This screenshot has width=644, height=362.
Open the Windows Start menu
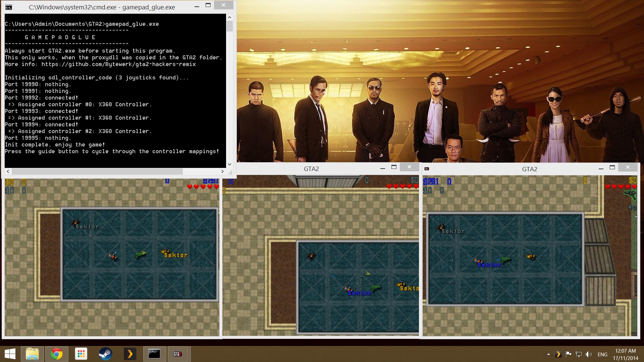point(10,354)
